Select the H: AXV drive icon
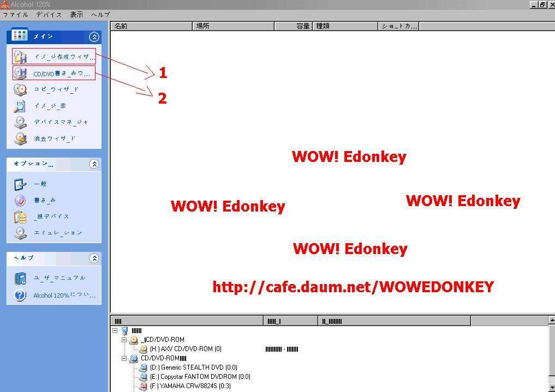The image size is (555, 392). (x=143, y=349)
